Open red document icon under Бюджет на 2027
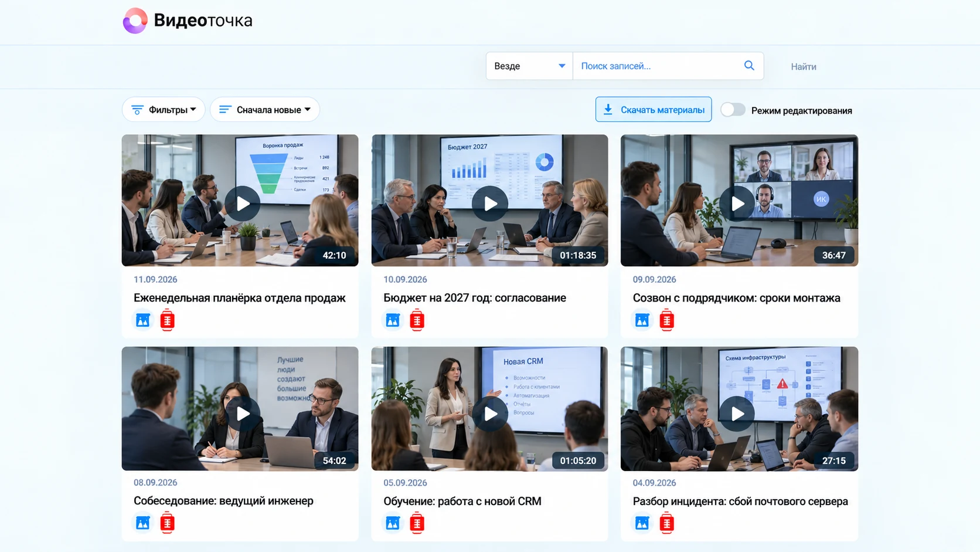The width and height of the screenshot is (980, 552). 417,320
